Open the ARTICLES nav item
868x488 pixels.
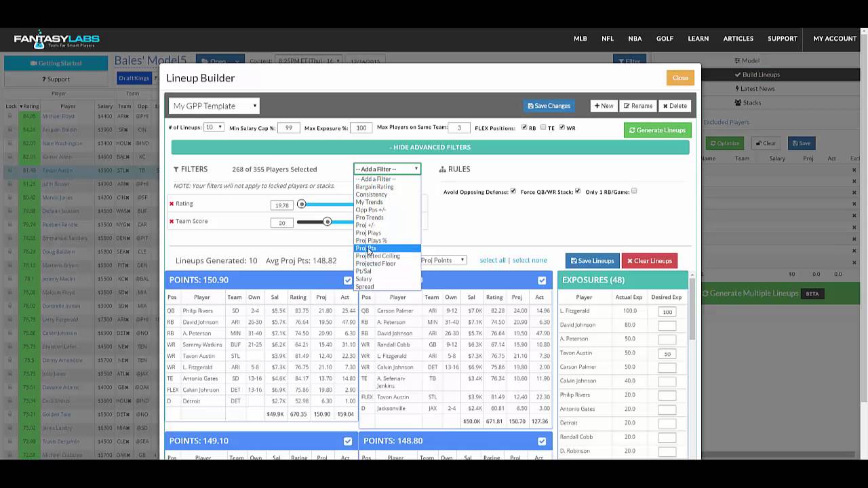pos(738,39)
